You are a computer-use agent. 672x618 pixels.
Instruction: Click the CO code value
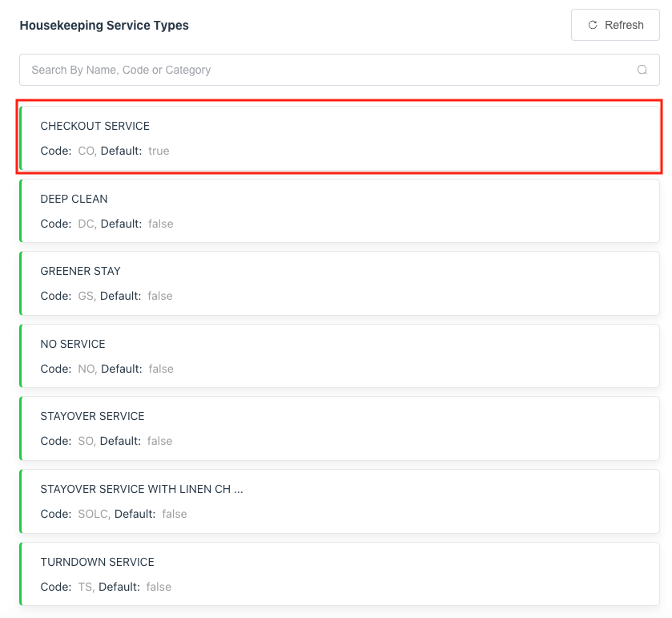87,151
